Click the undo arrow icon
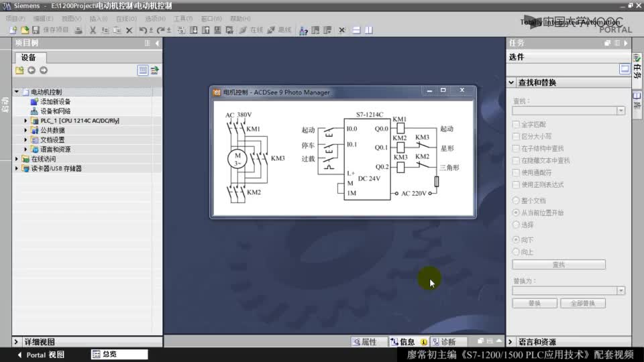This screenshot has width=644, height=362. pyautogui.click(x=142, y=30)
